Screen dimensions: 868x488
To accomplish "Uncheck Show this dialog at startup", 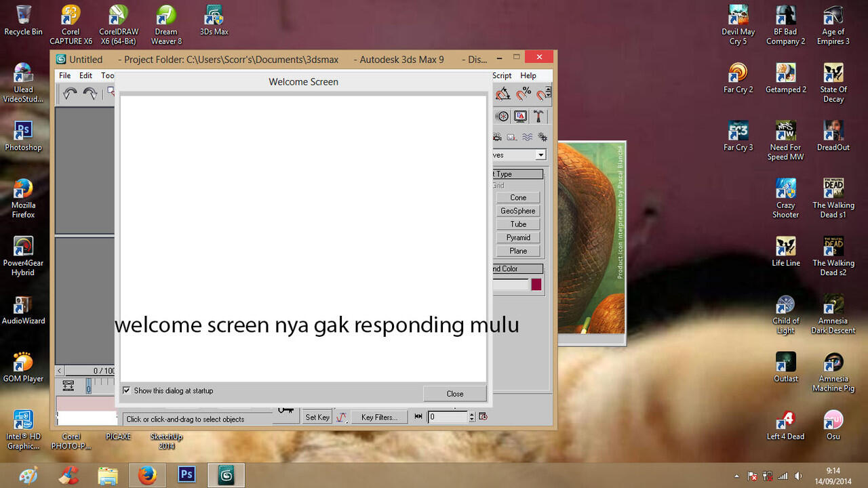I will [126, 391].
